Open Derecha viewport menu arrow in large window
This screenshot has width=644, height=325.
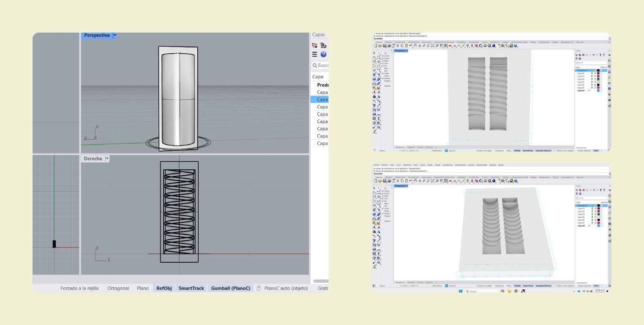click(x=107, y=159)
